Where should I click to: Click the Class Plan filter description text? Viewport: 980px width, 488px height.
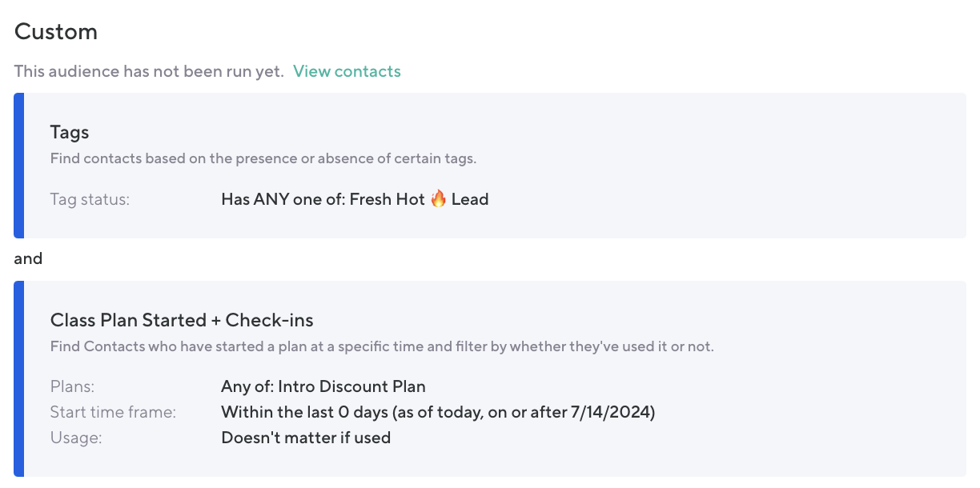click(x=381, y=346)
